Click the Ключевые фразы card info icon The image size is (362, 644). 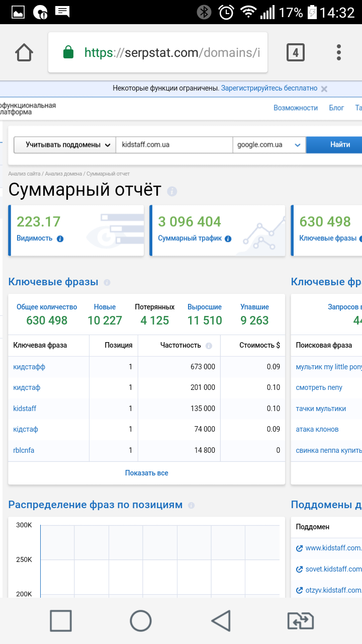pyautogui.click(x=360, y=239)
